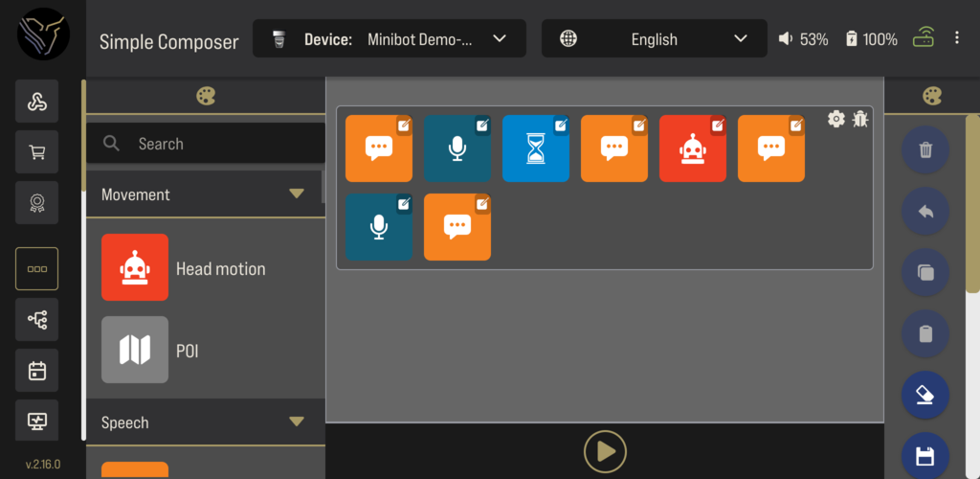Click the Head motion label text
980x479 pixels.
click(x=221, y=269)
